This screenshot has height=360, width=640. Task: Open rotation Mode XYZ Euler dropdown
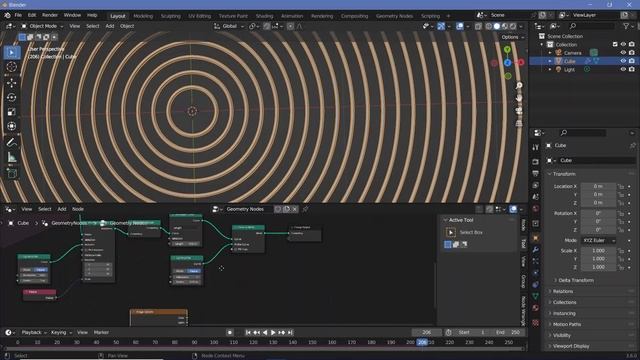598,240
